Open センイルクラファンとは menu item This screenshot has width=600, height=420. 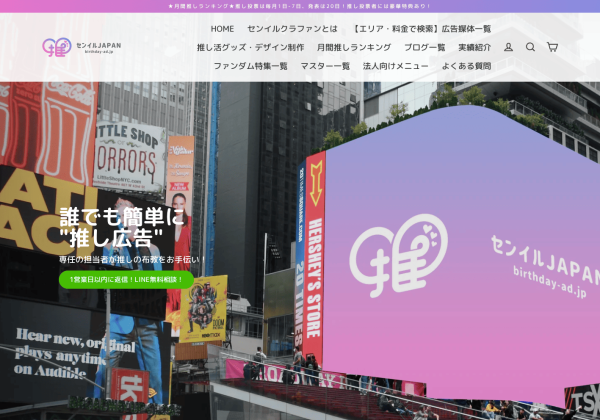[x=292, y=29]
